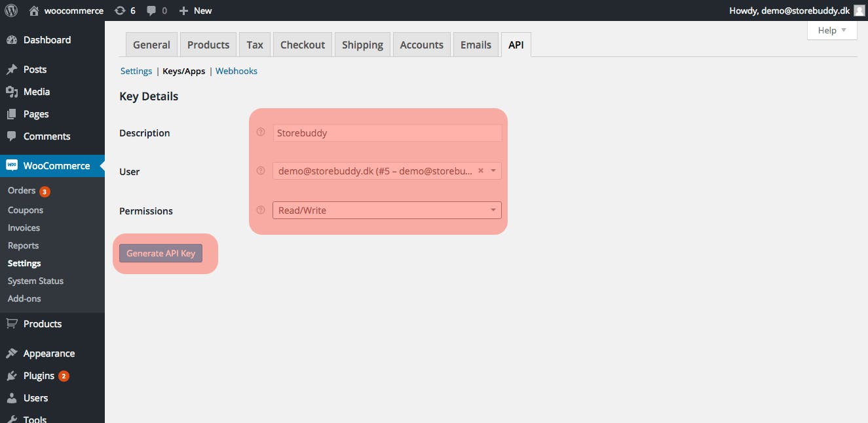The width and height of the screenshot is (868, 423).
Task: Click the updates count 6 in admin bar
Action: [133, 10]
